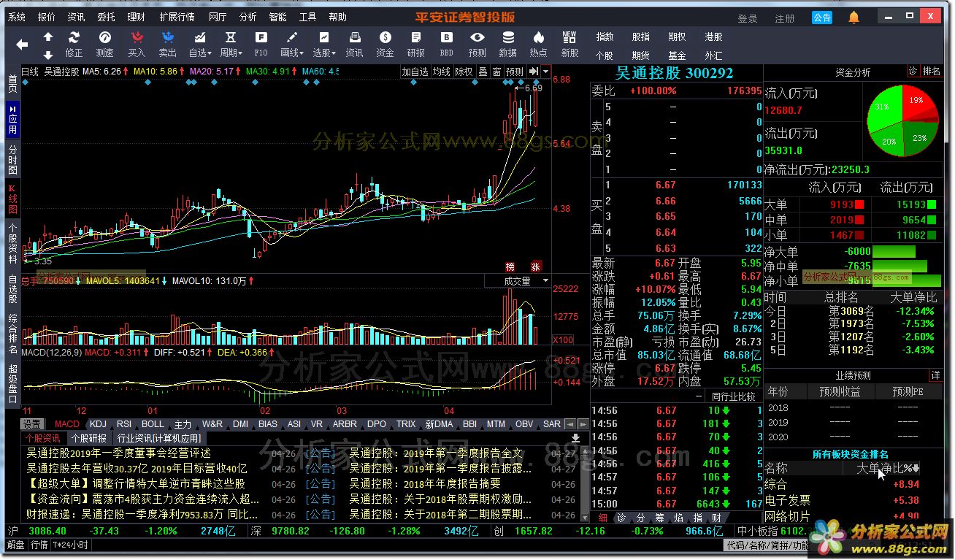Click 7*24小时 status bar entry

click(70, 545)
